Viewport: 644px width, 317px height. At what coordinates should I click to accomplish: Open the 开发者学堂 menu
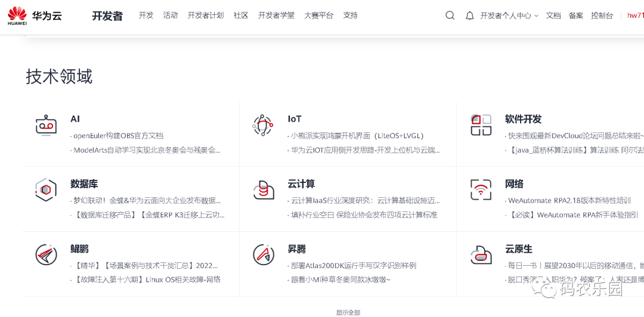pyautogui.click(x=277, y=15)
